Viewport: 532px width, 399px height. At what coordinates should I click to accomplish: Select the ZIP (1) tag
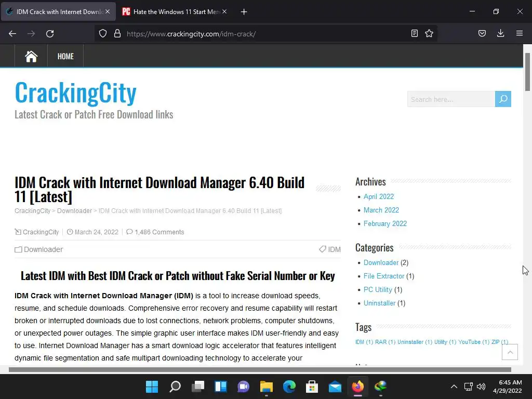coord(500,342)
